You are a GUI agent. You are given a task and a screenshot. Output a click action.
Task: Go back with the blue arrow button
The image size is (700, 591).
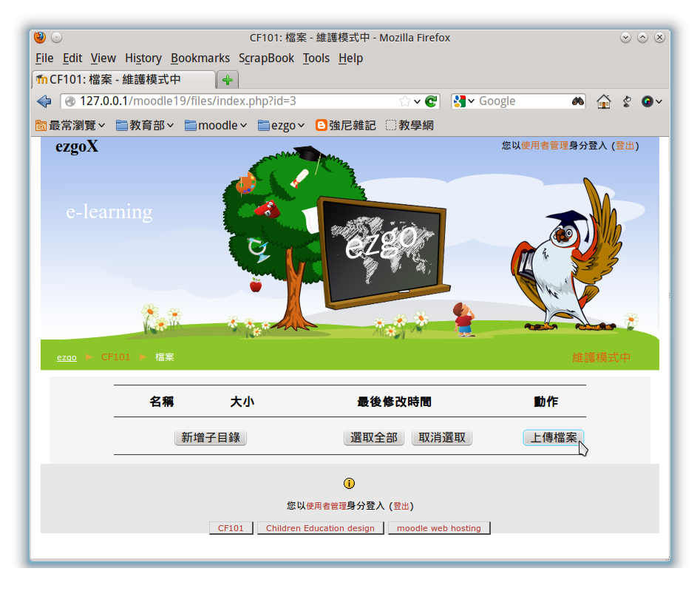pos(44,101)
